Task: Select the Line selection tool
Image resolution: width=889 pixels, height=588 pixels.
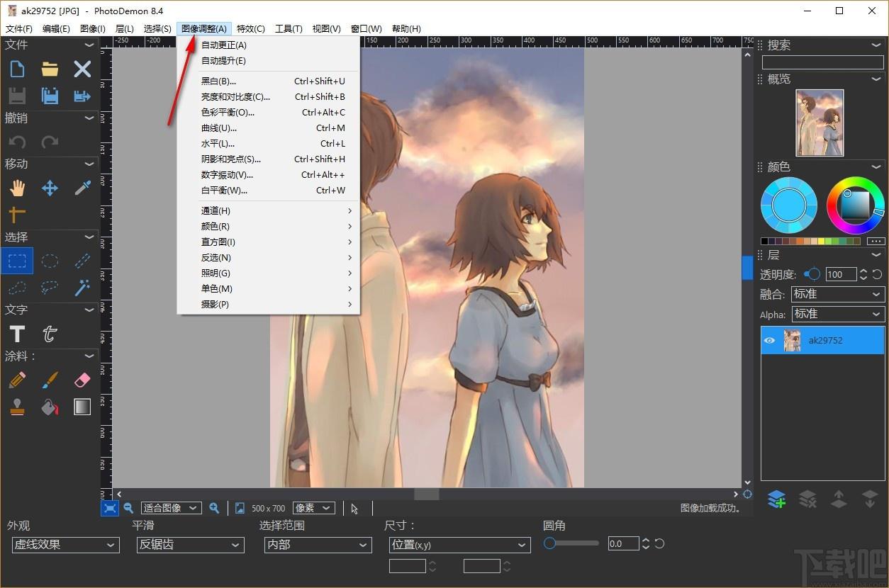Action: [x=82, y=261]
